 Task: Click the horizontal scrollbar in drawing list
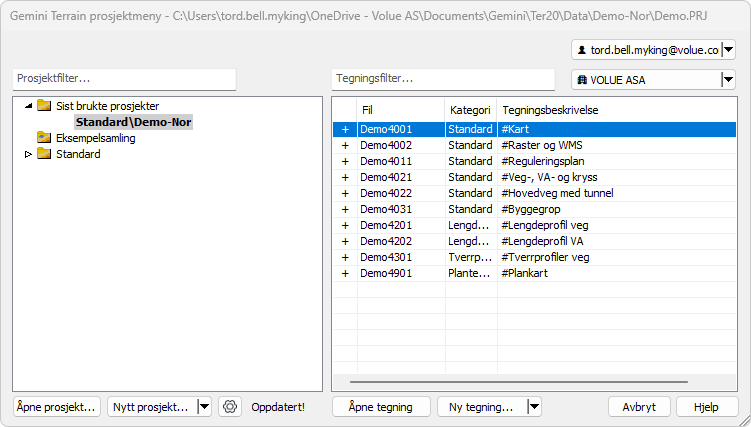[518, 382]
